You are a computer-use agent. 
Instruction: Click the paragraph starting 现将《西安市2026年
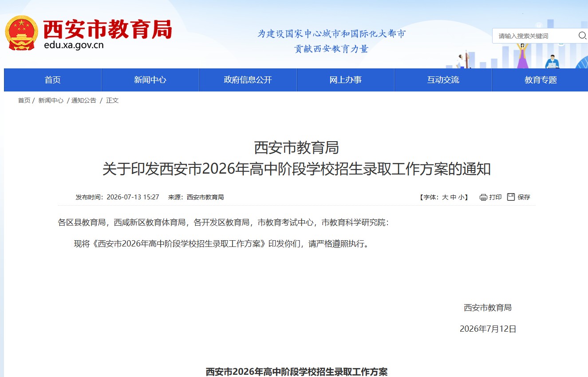click(221, 244)
